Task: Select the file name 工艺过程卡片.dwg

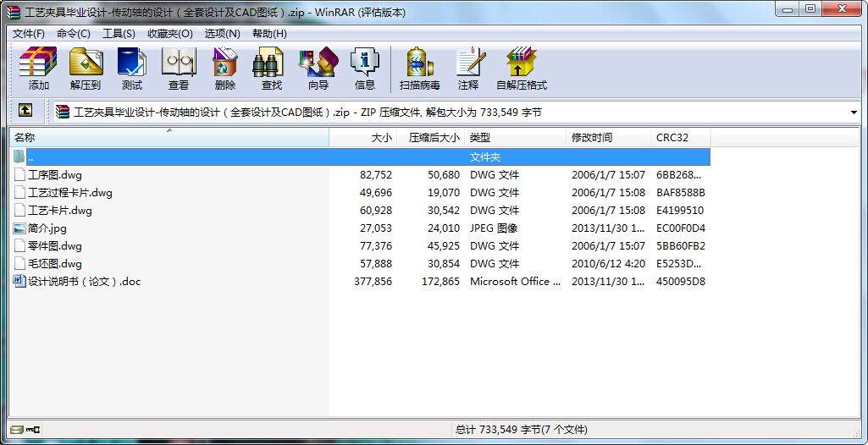Action: pos(70,192)
